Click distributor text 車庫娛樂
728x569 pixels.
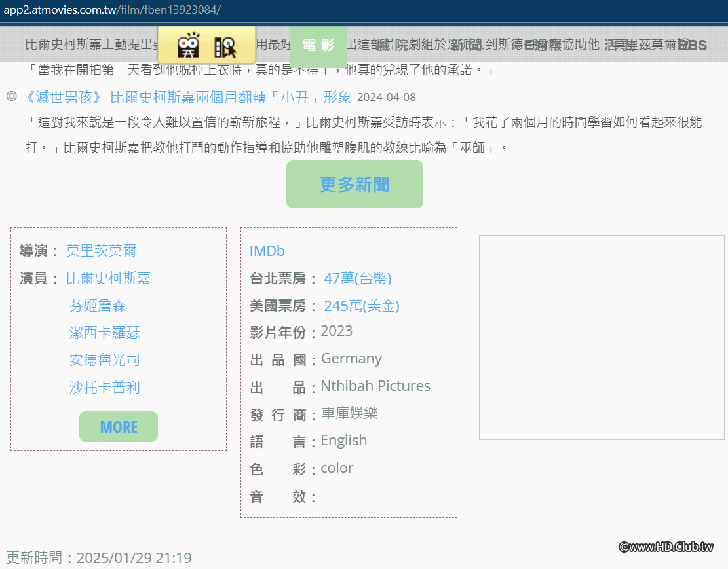(349, 413)
